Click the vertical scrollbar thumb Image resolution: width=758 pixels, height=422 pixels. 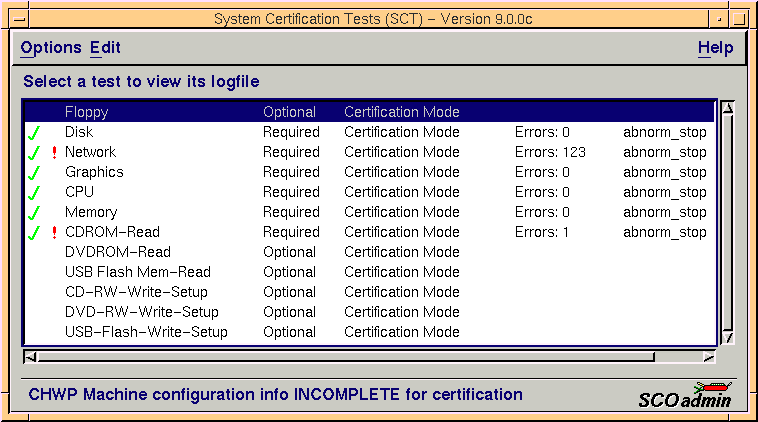[x=728, y=223]
